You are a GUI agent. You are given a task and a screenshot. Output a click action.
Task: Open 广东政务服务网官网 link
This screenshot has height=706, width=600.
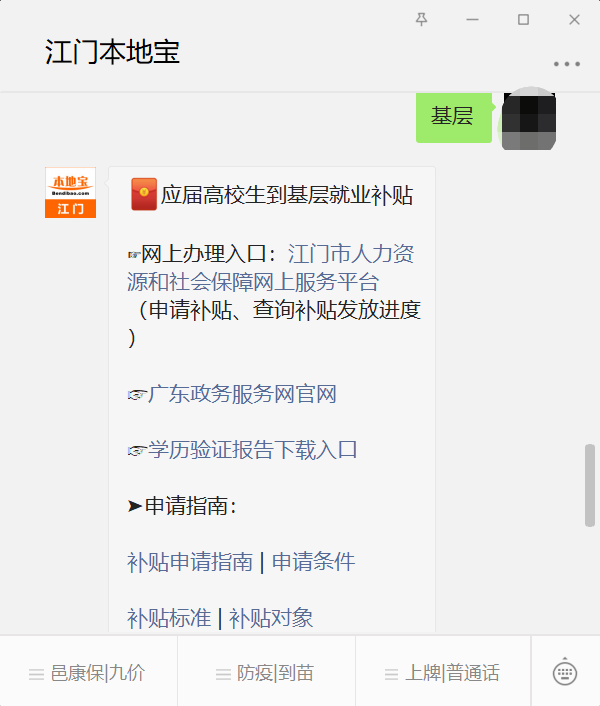242,394
